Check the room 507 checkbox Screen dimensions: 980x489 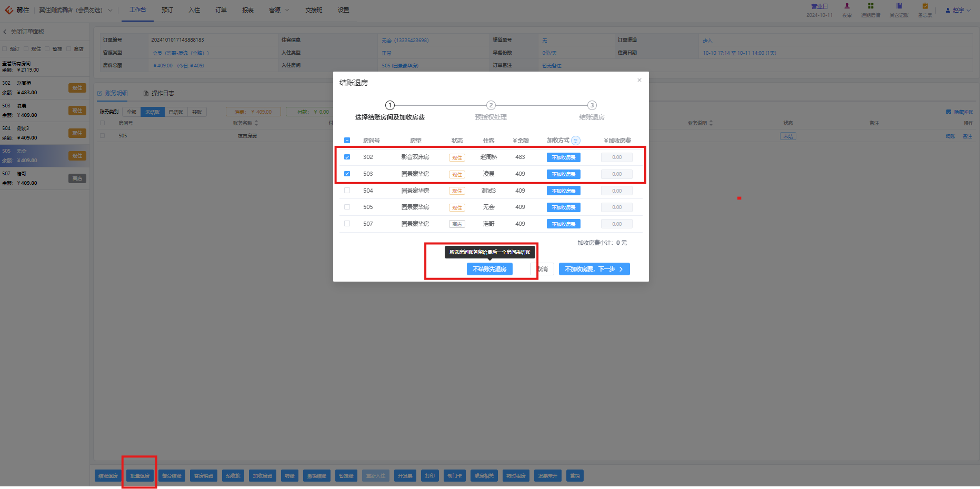pos(347,224)
